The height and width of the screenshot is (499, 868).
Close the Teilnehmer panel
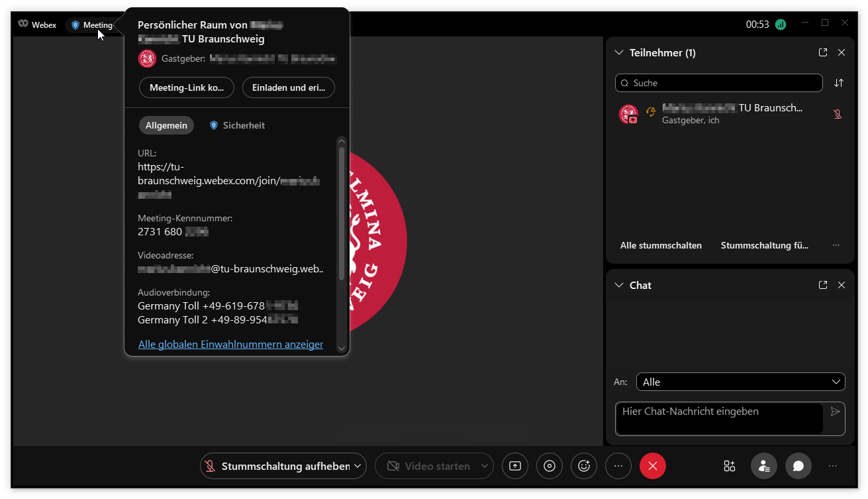842,52
